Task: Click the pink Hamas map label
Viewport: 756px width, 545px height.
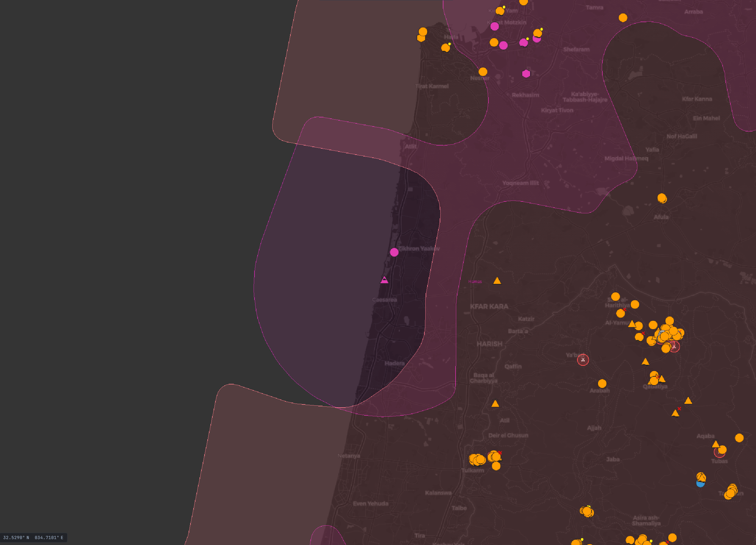Action: [x=475, y=282]
